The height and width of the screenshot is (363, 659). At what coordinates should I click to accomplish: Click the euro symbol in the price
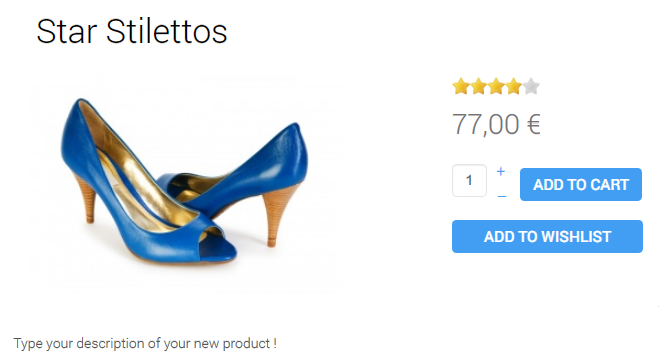click(x=533, y=124)
